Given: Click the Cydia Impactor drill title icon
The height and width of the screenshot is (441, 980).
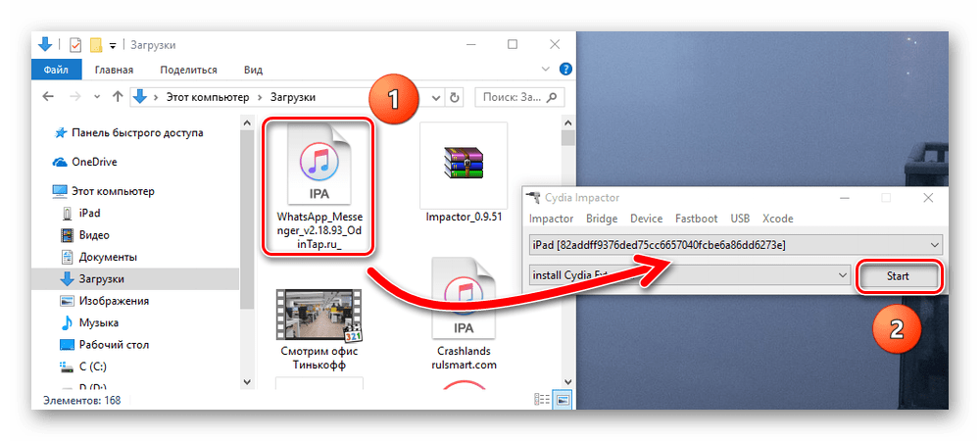Looking at the screenshot, I should [533, 197].
